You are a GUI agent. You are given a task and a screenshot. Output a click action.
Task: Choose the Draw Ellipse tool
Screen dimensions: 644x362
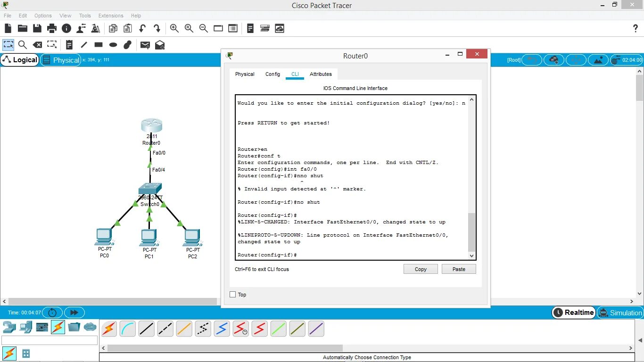coord(113,45)
